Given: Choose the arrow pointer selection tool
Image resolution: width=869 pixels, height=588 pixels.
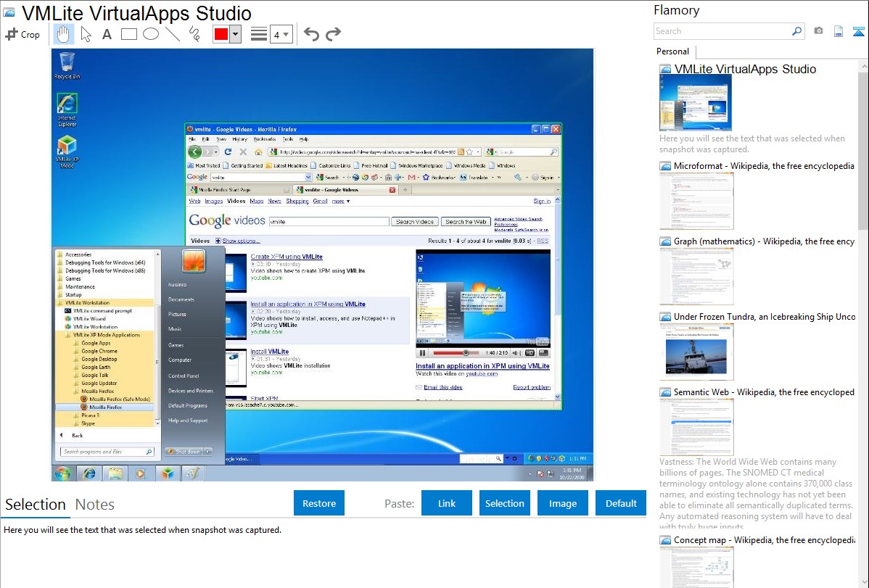Looking at the screenshot, I should point(86,34).
